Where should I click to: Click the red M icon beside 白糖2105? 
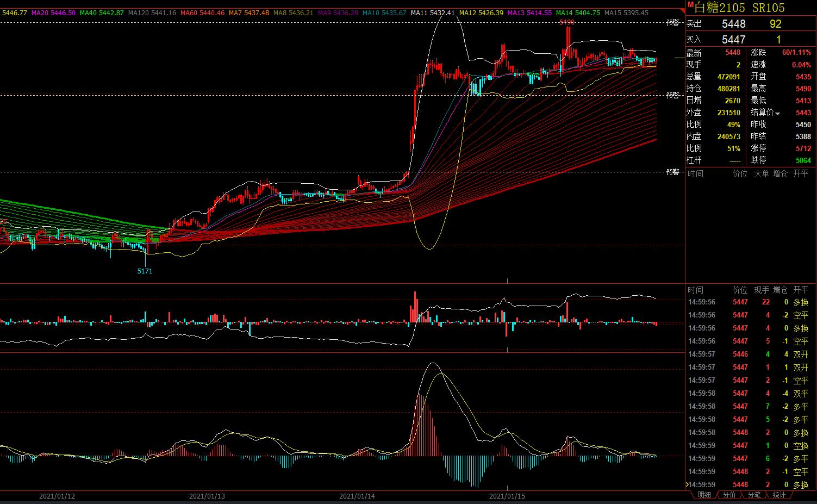pyautogui.click(x=690, y=4)
